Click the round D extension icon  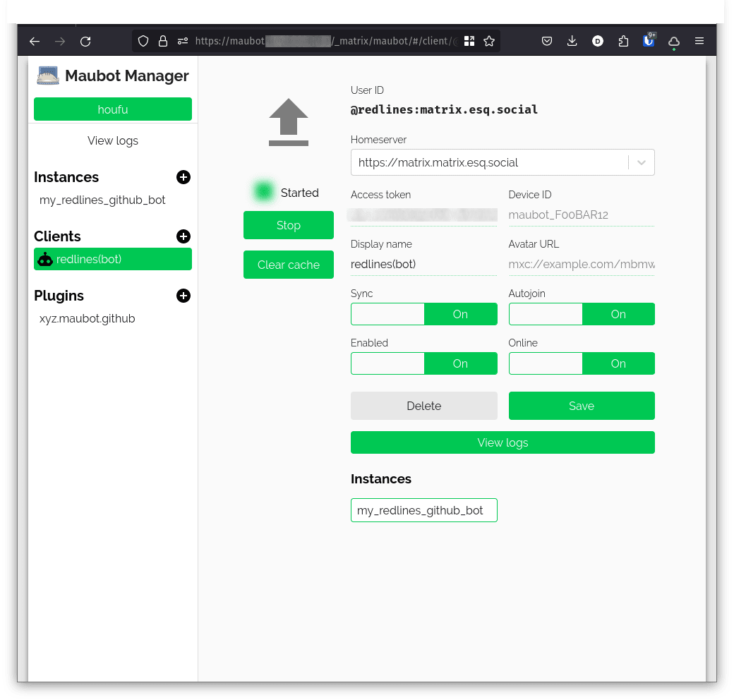click(x=597, y=41)
